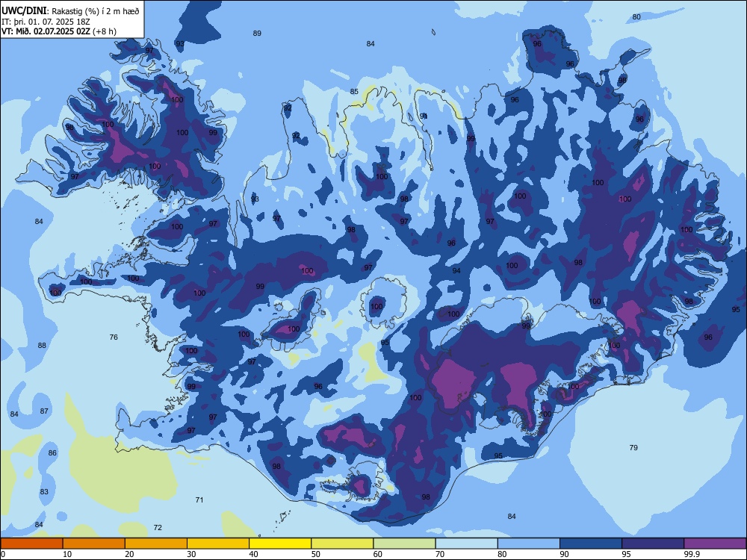Click the 10 tick label on the color scale

67,554
